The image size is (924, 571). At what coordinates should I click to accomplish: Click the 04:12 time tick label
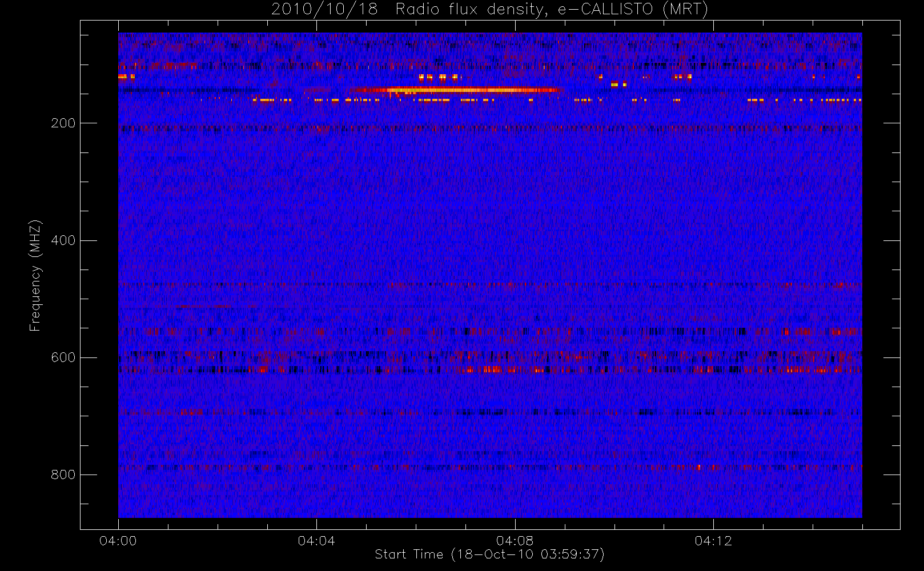713,541
